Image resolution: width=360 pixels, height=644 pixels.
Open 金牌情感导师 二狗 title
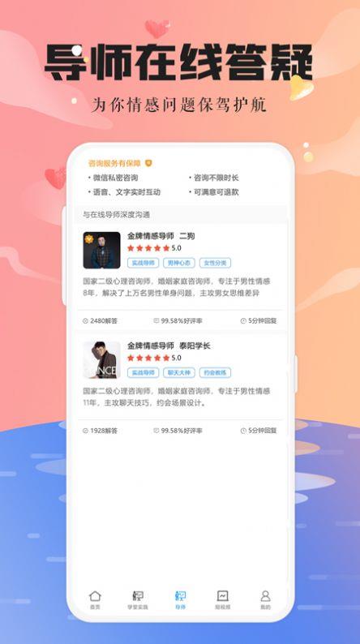coord(161,236)
